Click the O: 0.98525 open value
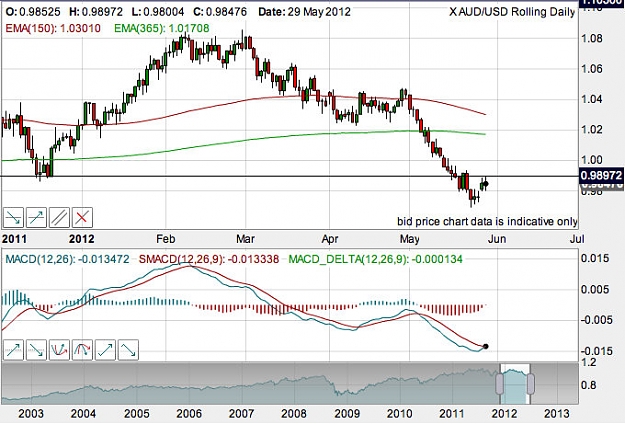The height and width of the screenshot is (424, 625). click(x=33, y=12)
